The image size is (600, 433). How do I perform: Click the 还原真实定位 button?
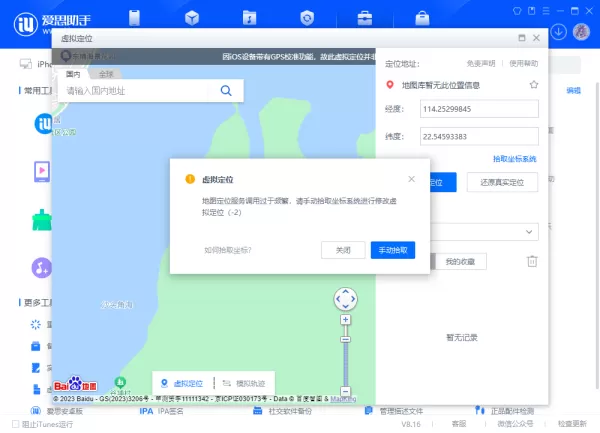[502, 182]
